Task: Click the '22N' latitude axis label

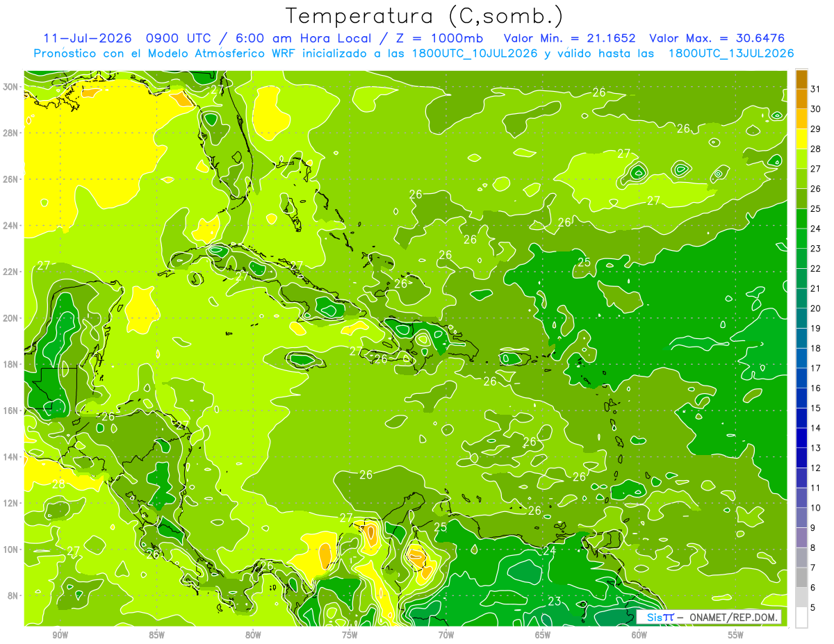Action: (12, 272)
